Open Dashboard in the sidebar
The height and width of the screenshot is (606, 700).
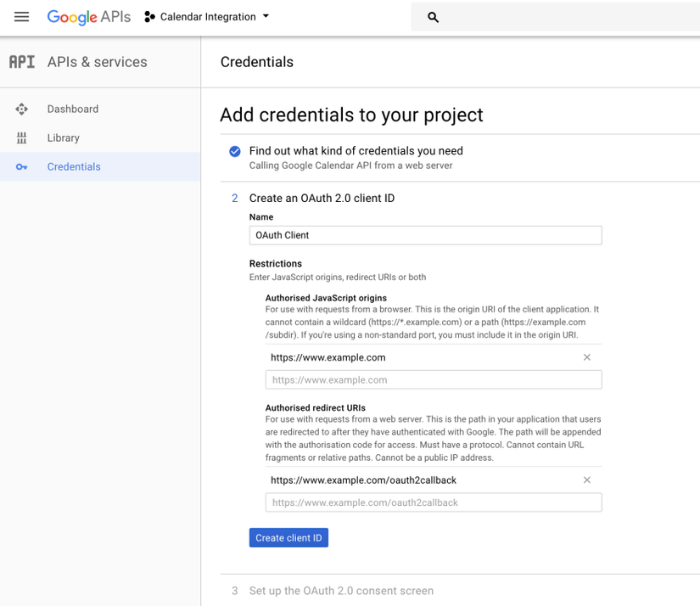point(73,109)
